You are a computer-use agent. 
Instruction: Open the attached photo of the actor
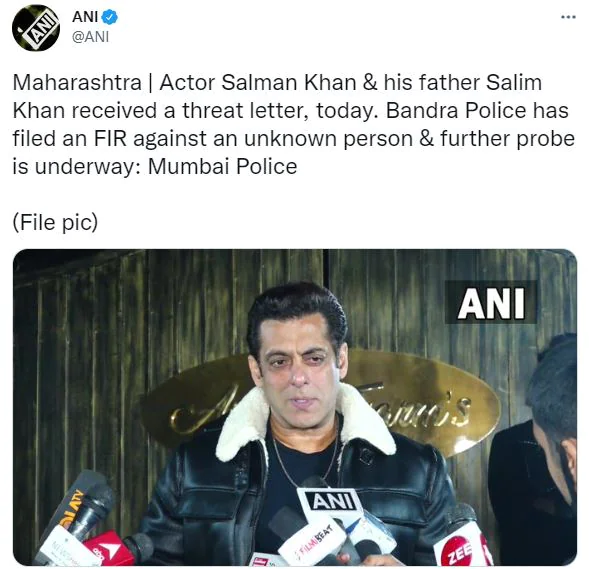[x=295, y=407]
